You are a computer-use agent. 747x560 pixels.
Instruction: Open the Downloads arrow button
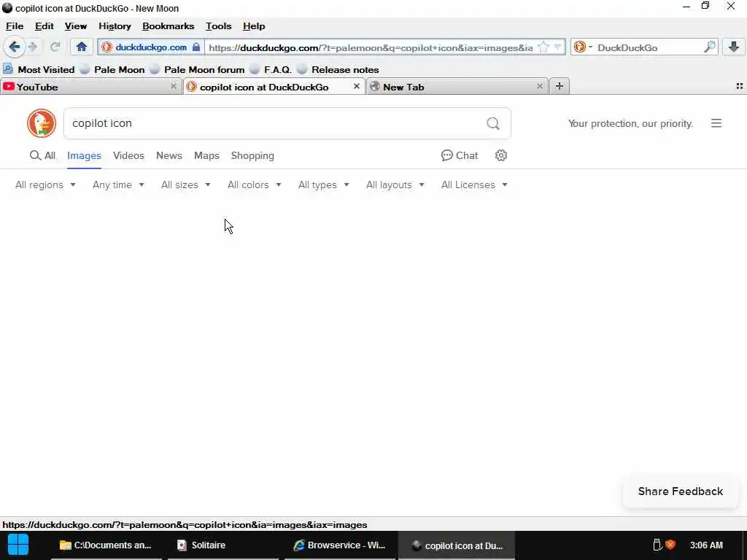[734, 47]
